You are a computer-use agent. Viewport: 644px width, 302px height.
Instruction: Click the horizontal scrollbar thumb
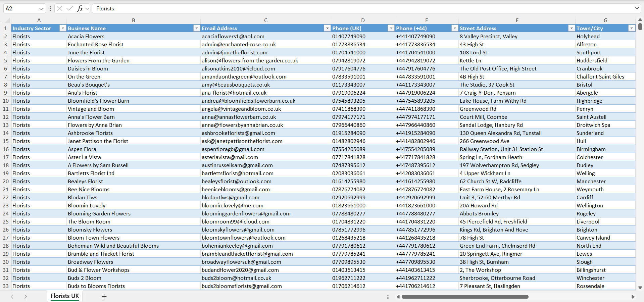click(x=465, y=297)
